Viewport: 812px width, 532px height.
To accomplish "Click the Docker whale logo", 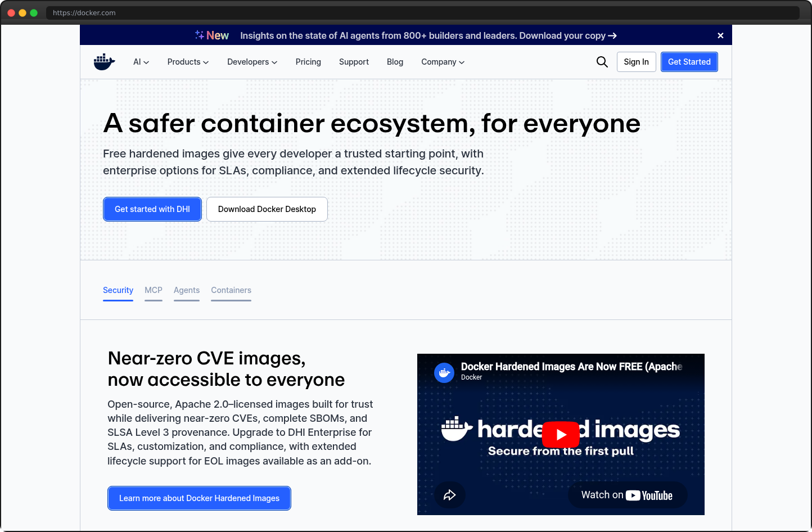I will [104, 61].
